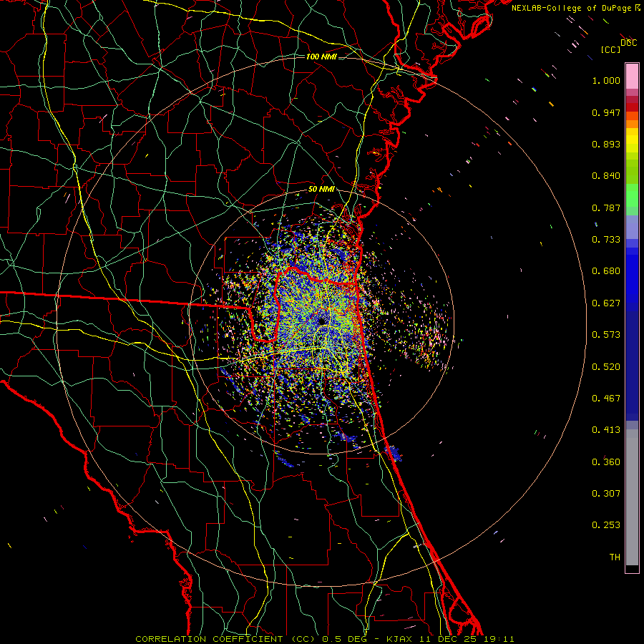The height and width of the screenshot is (644, 644).
Task: Pick the bright blue swatch beside 0.680
Action: 632,274
